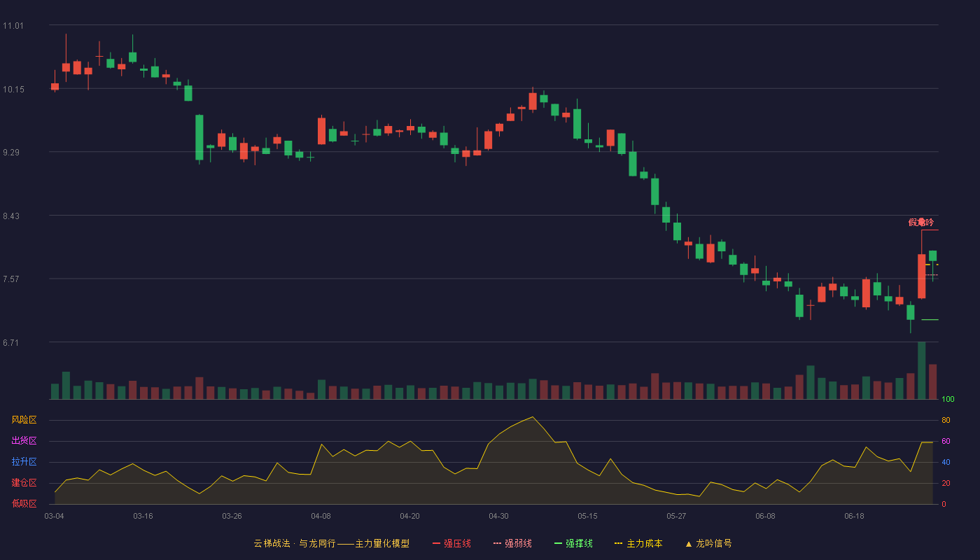Click the 出货区 zone label
Viewport: 980px width, 560px height.
24,441
